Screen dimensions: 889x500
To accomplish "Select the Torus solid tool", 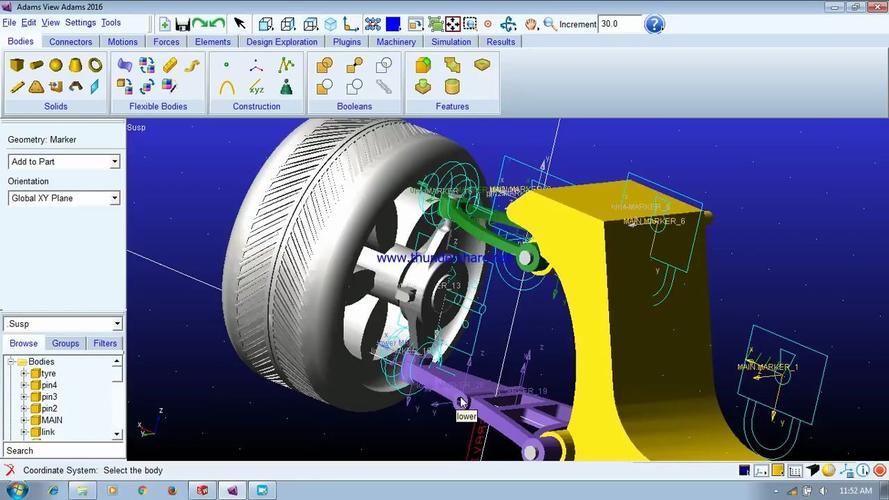I will [95, 65].
